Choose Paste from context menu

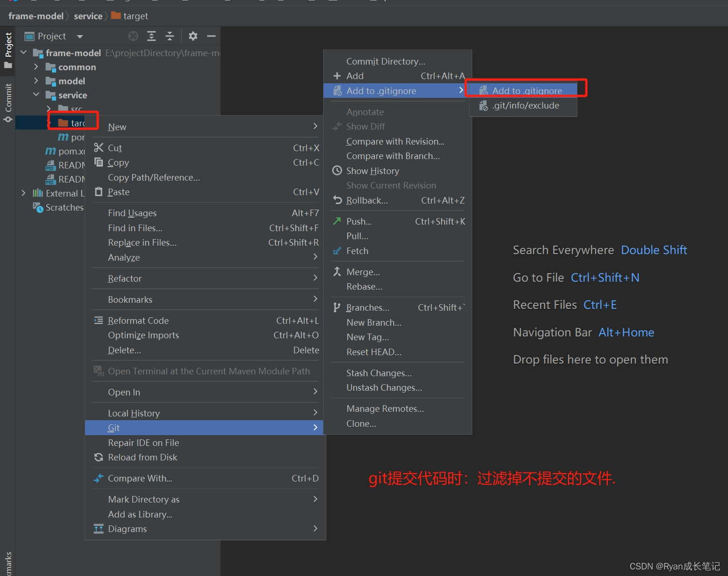click(x=205, y=192)
